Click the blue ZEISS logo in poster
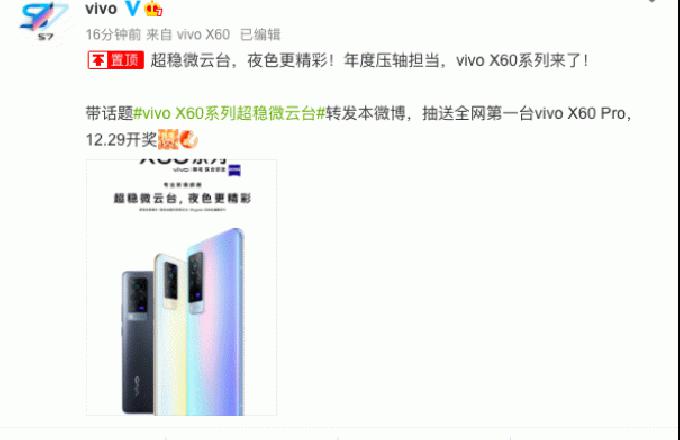Image resolution: width=680 pixels, height=440 pixels. (235, 170)
